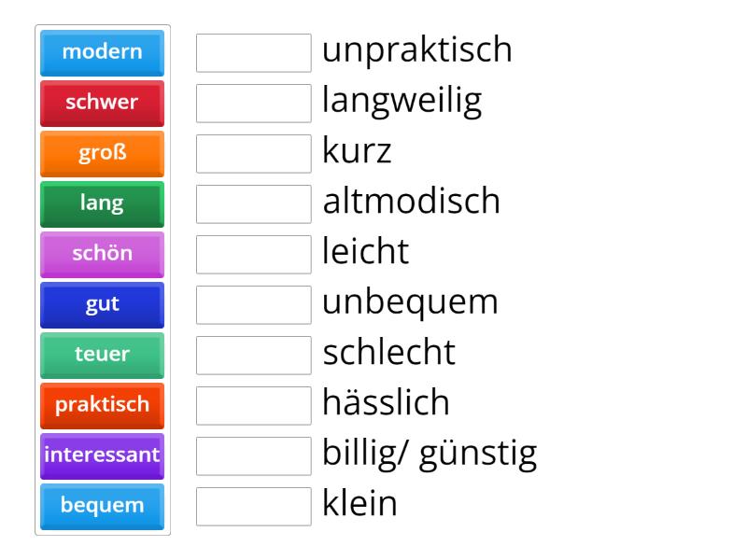Select the answer slot beside 'unbequem'

[254, 305]
